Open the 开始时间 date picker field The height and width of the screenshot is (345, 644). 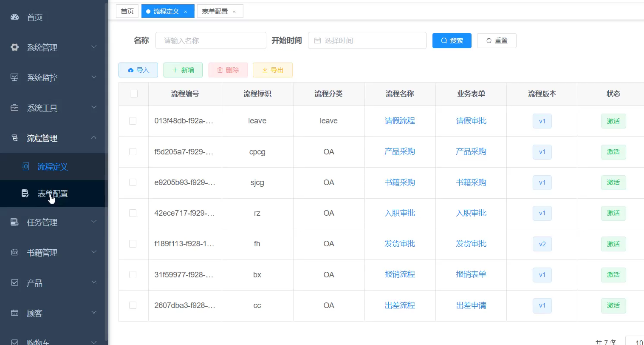pyautogui.click(x=367, y=40)
